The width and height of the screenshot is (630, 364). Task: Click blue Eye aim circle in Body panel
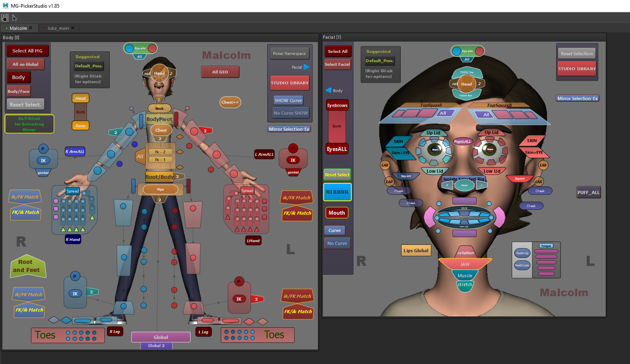pyautogui.click(x=129, y=48)
